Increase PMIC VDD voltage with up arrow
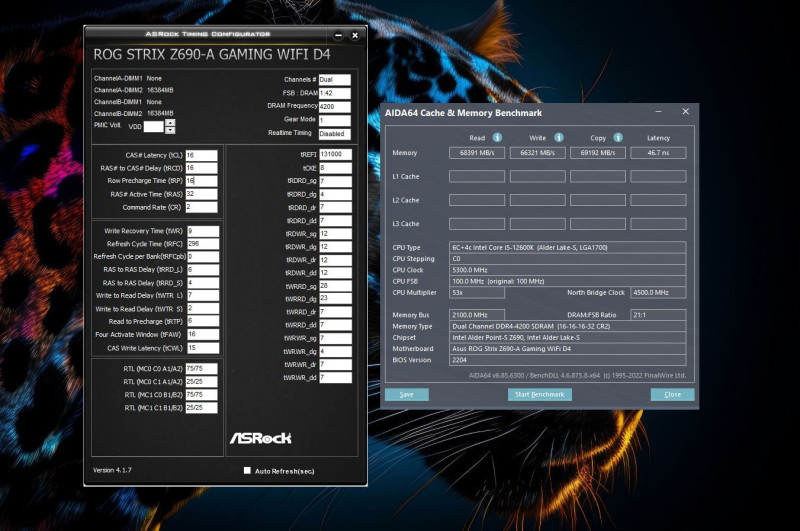The image size is (800, 531). point(170,122)
